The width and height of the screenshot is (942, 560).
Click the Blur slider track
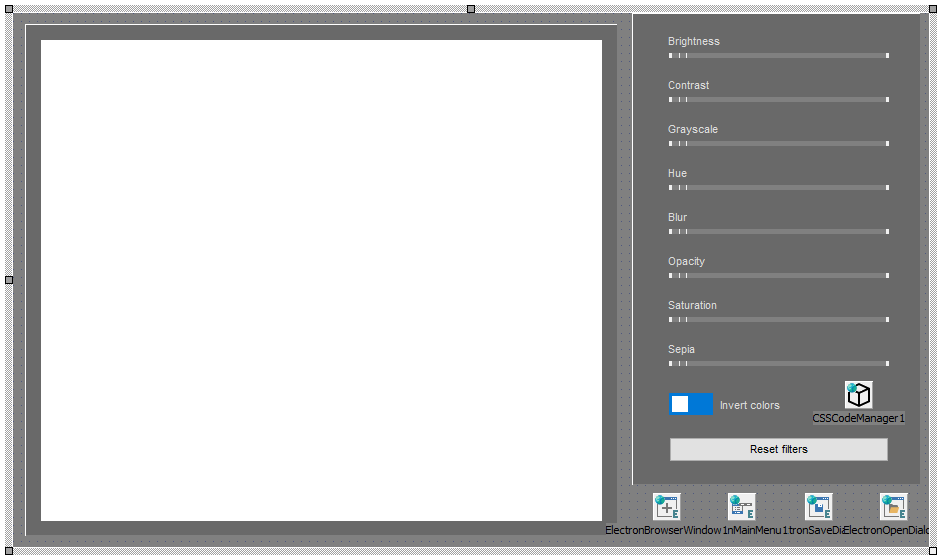[x=779, y=231]
